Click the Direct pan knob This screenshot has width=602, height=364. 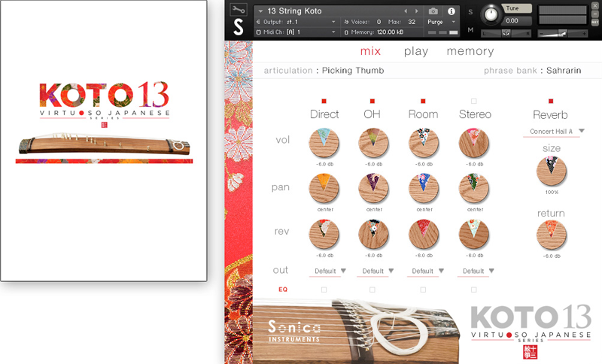click(x=324, y=188)
